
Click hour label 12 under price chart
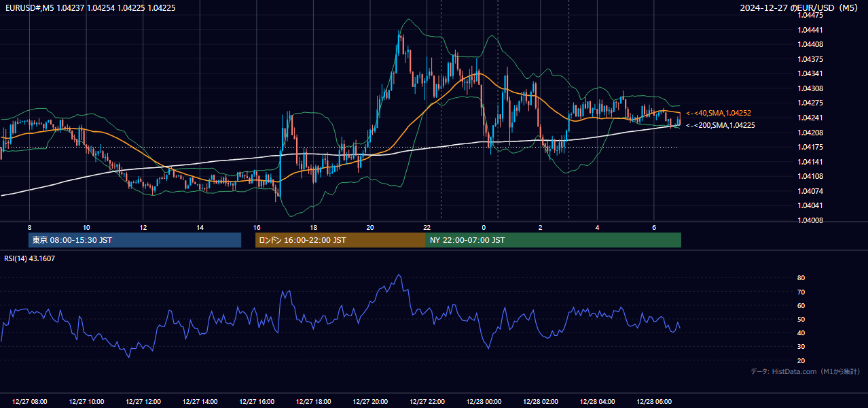tap(143, 227)
